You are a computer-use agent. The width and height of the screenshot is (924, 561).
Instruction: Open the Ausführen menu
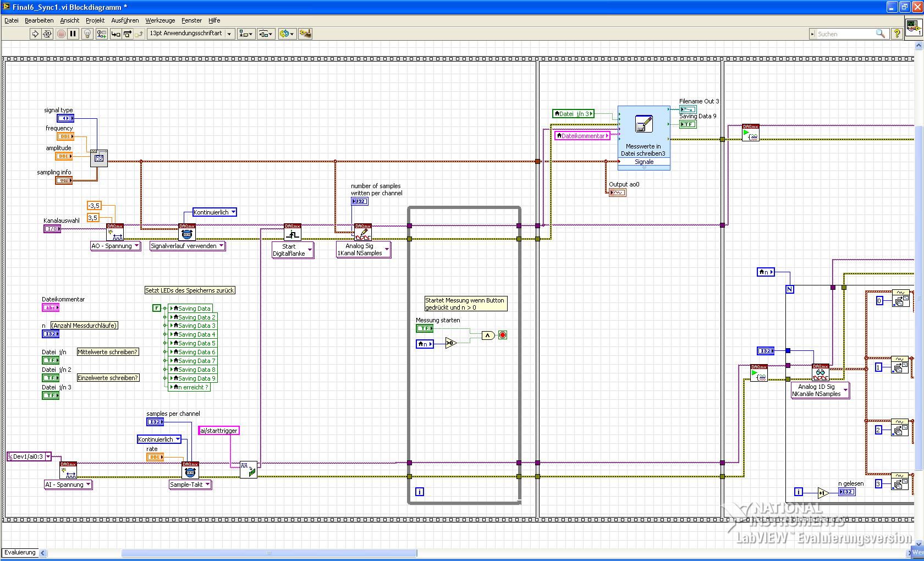[125, 20]
